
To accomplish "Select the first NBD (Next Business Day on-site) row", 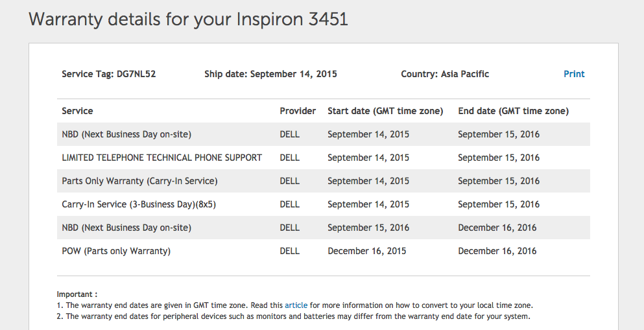I will point(323,134).
